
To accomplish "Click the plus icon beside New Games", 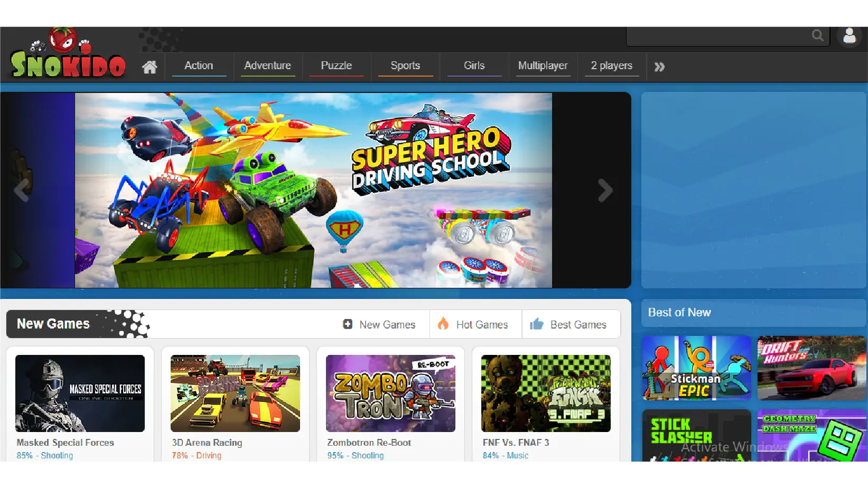I will (x=348, y=324).
